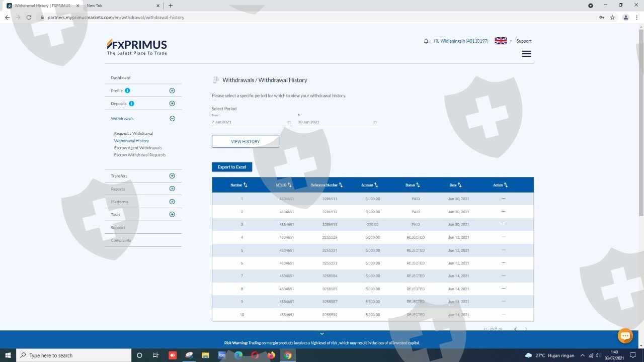Expand the Transfers sidebar section
The image size is (644, 362).
pos(172,176)
